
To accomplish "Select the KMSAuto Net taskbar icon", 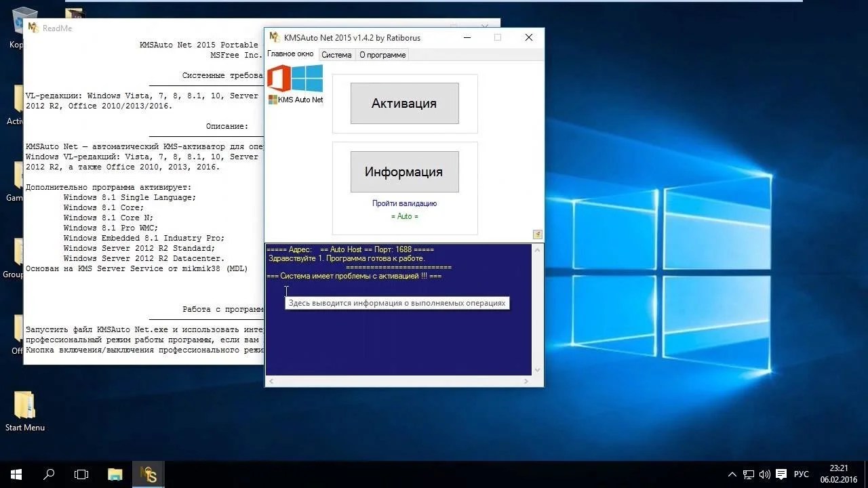I will pyautogui.click(x=147, y=474).
